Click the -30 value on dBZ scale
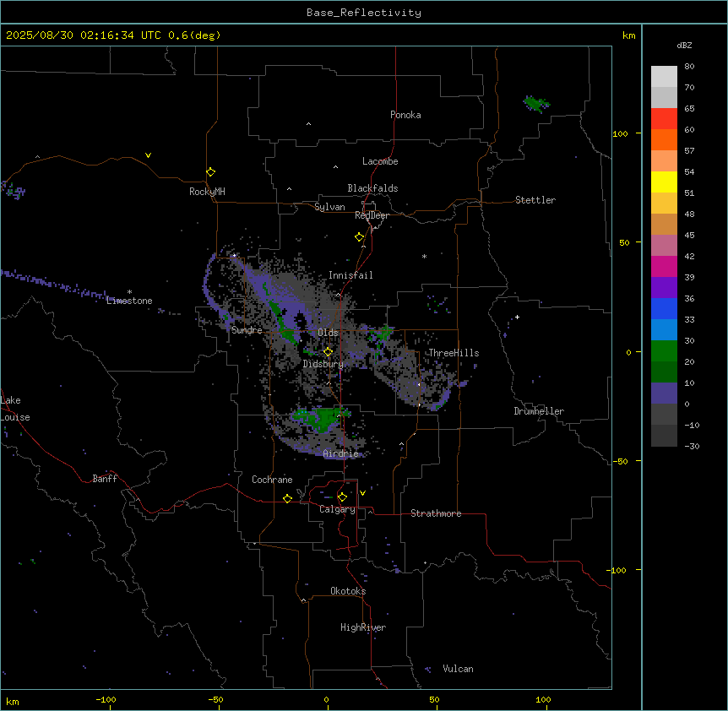The height and width of the screenshot is (711, 728). (692, 446)
